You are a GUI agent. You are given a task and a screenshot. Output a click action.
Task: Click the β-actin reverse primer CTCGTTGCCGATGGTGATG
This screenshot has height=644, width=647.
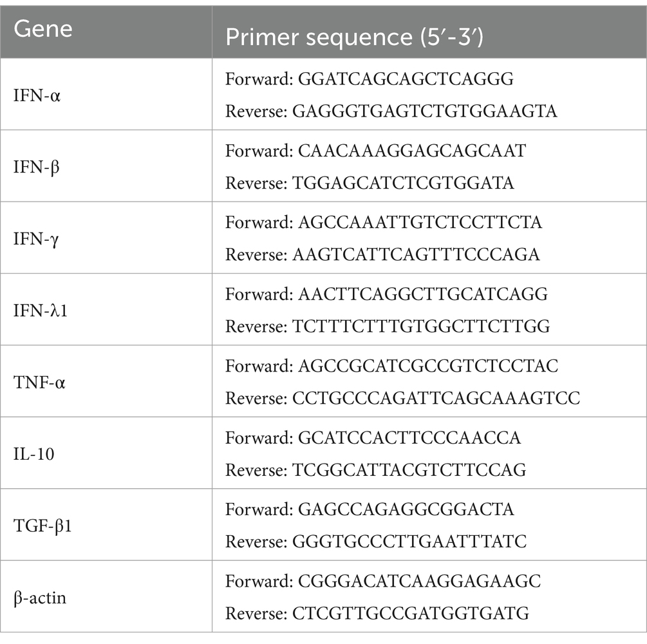[x=411, y=613]
